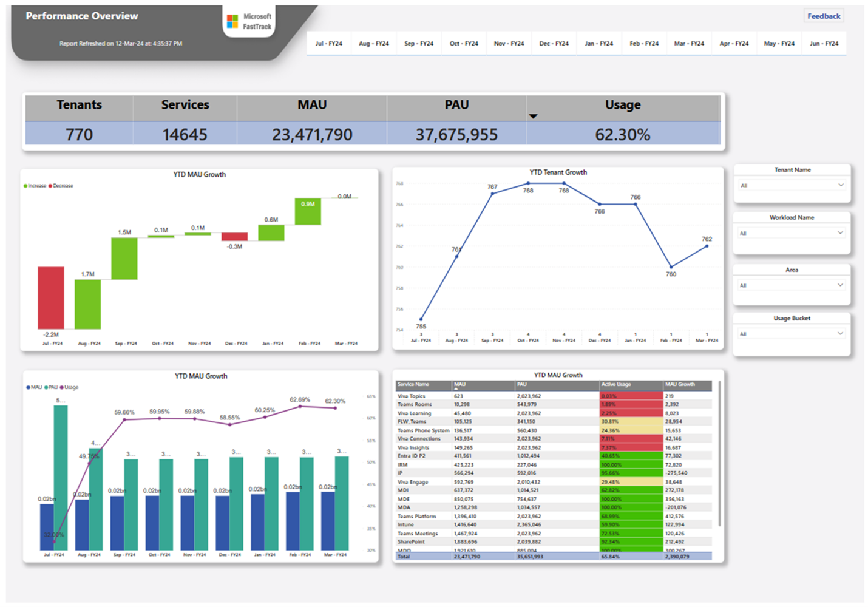Sort table by MAU Growth column header
This screenshot has width=868, height=607.
tap(688, 384)
